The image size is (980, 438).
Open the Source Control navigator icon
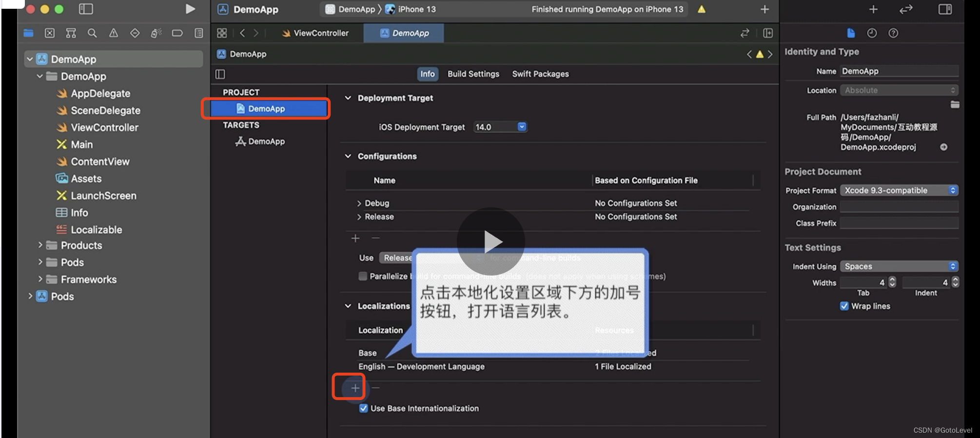coord(50,33)
